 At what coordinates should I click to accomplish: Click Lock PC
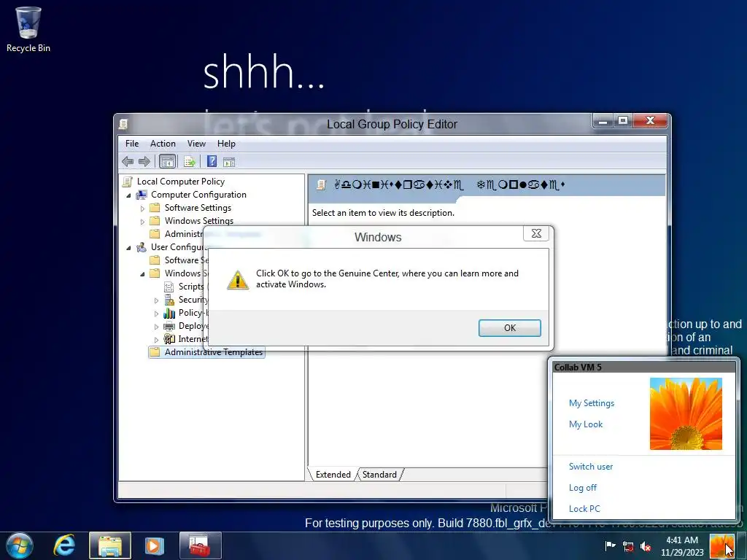584,508
